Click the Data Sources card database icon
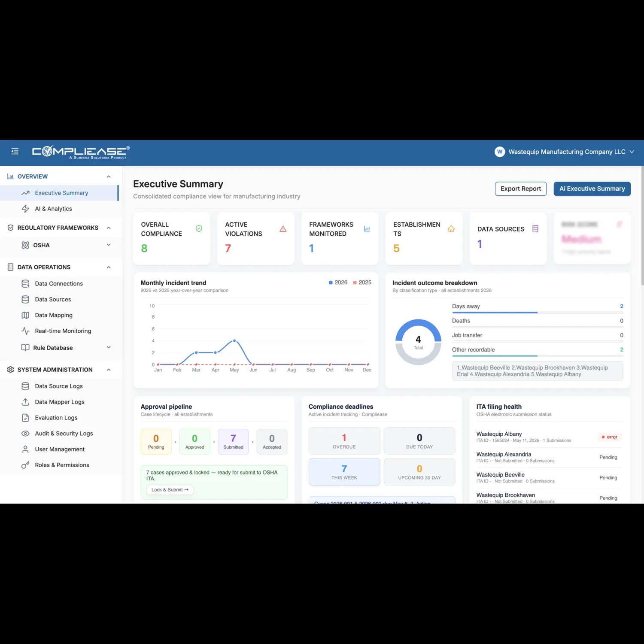644x644 pixels. 535,229
